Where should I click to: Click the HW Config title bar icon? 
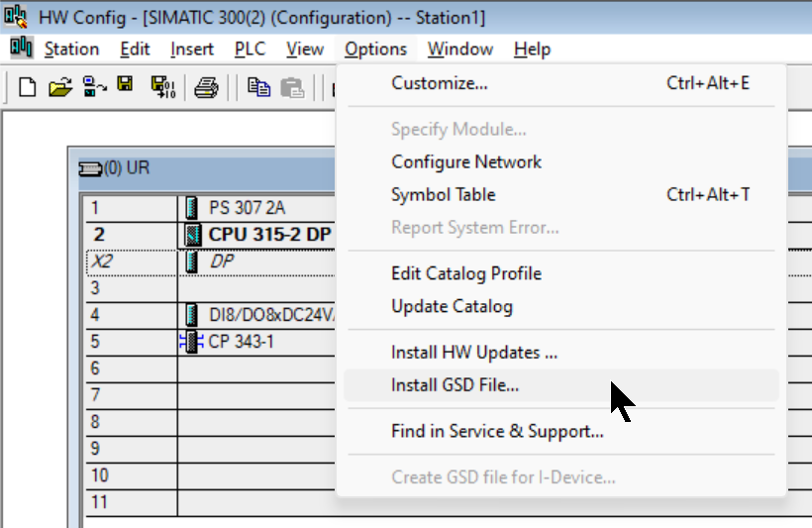point(16,17)
